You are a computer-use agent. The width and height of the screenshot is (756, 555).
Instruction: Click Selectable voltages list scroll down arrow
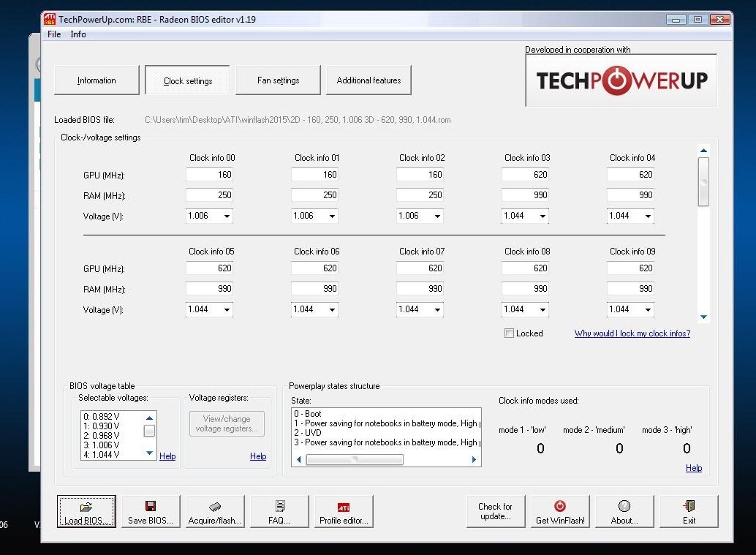coord(149,453)
